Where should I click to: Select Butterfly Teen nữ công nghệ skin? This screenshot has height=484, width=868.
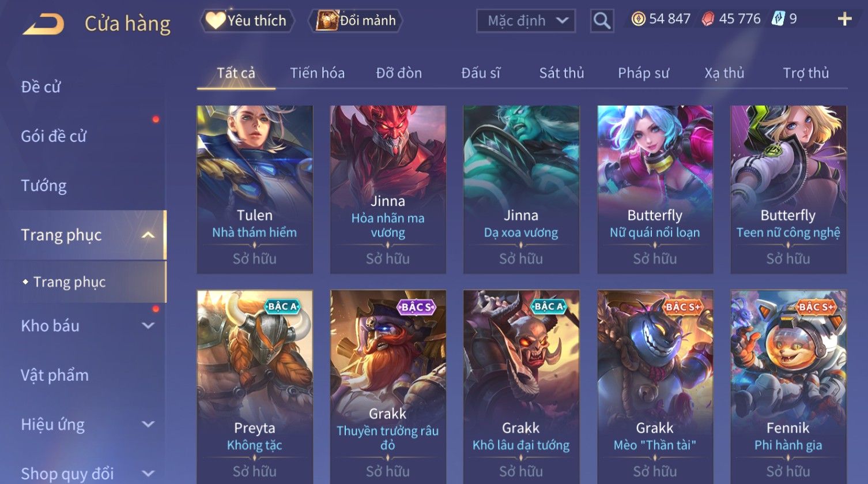point(788,189)
